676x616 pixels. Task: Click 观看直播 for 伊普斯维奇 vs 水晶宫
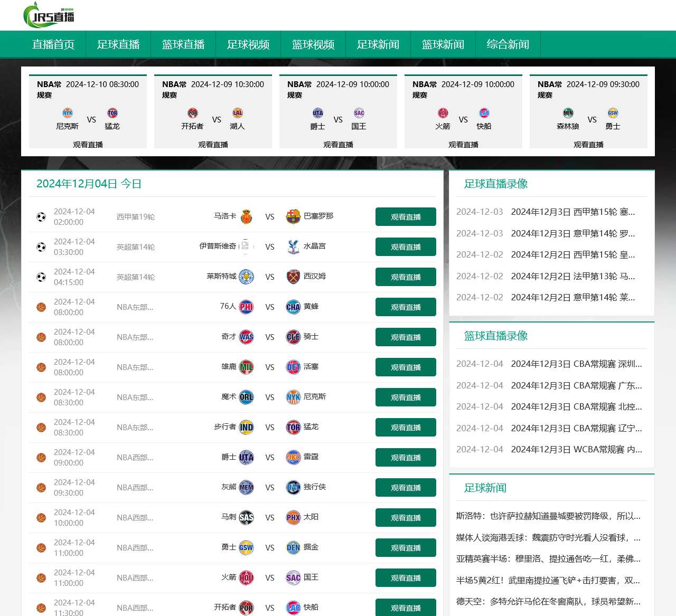pos(406,247)
